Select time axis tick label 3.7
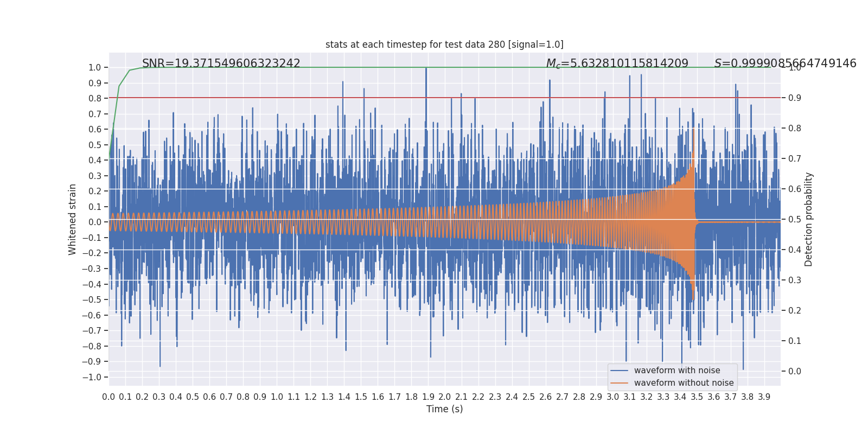Screen dimensions: 868x434 point(731,397)
